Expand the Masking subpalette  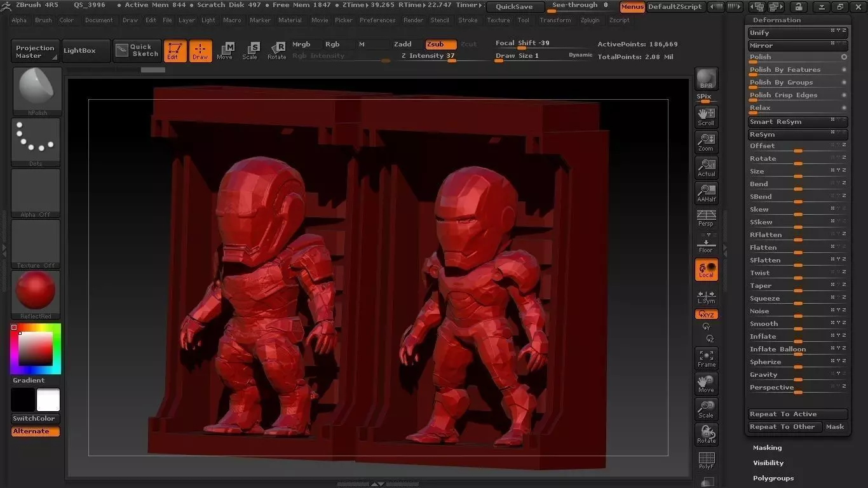pyautogui.click(x=767, y=448)
